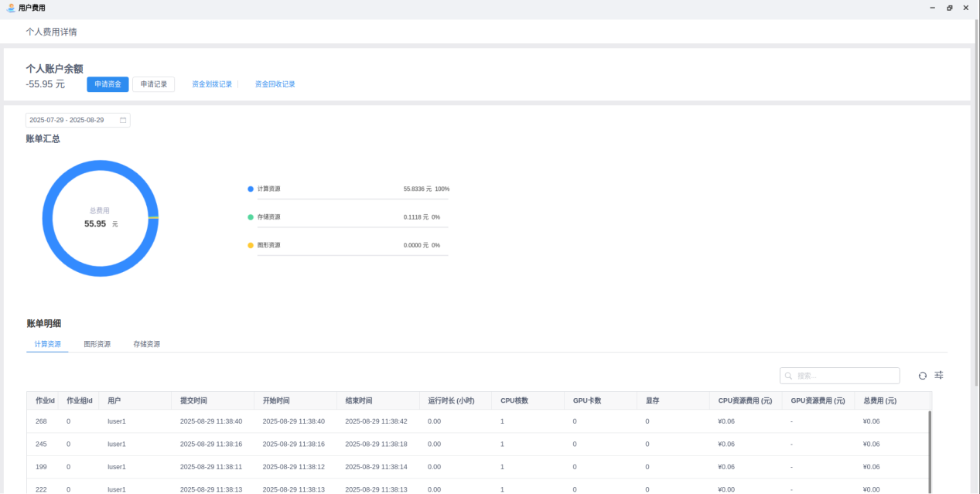Image resolution: width=980 pixels, height=494 pixels.
Task: Click the magnifier icon in search box
Action: point(789,376)
